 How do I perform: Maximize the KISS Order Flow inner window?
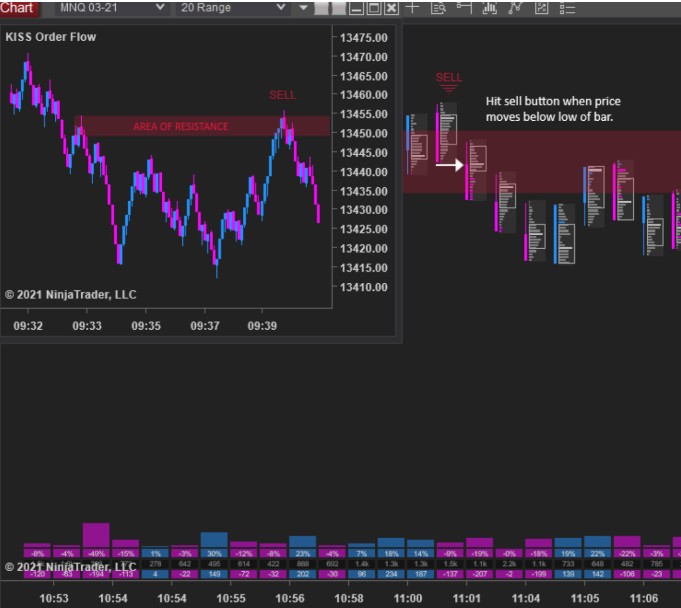point(373,8)
